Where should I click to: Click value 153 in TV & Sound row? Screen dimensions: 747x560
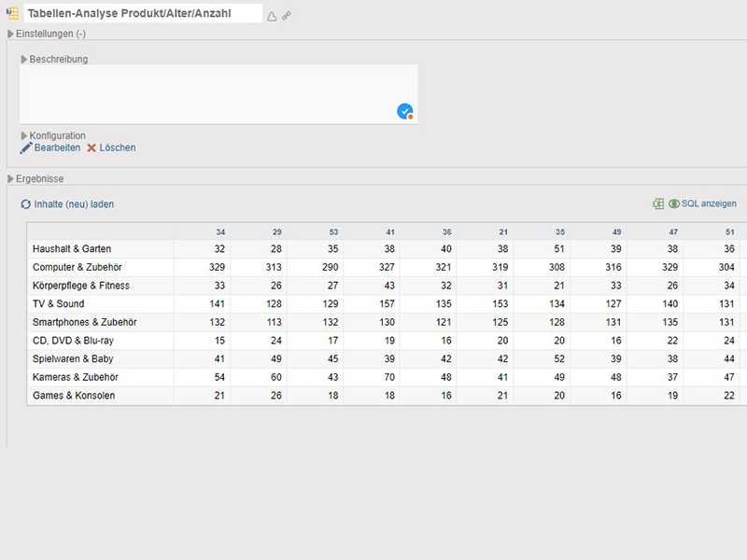point(500,304)
